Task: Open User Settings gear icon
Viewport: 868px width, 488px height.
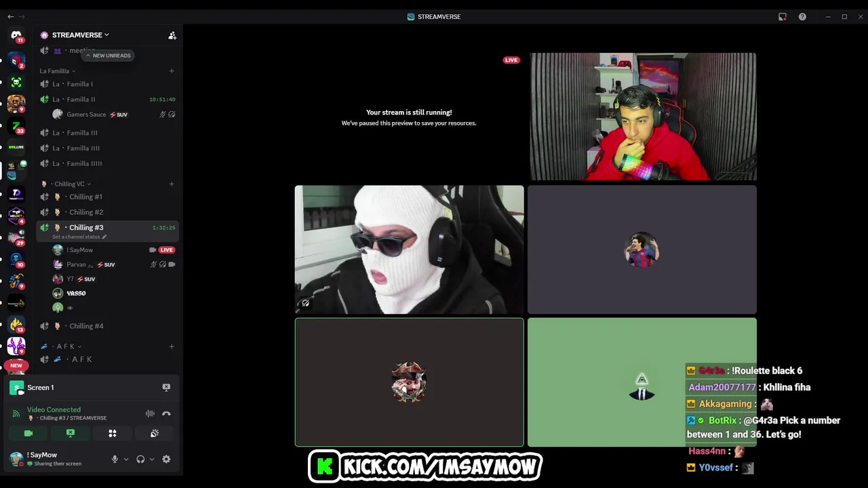Action: [166, 459]
